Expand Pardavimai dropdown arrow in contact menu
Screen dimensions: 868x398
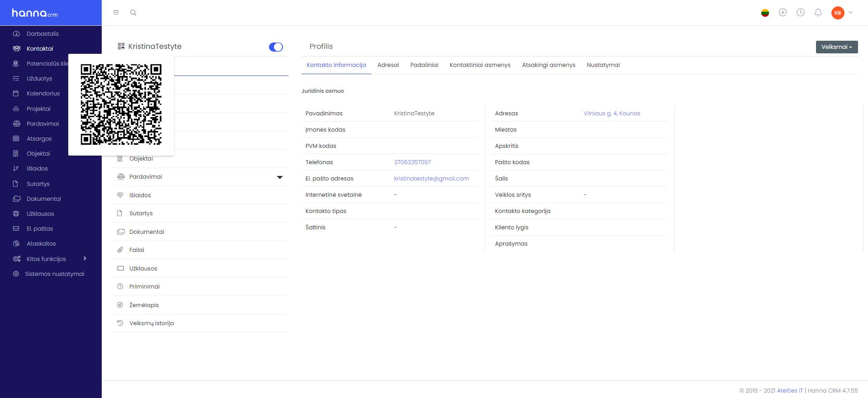[280, 177]
